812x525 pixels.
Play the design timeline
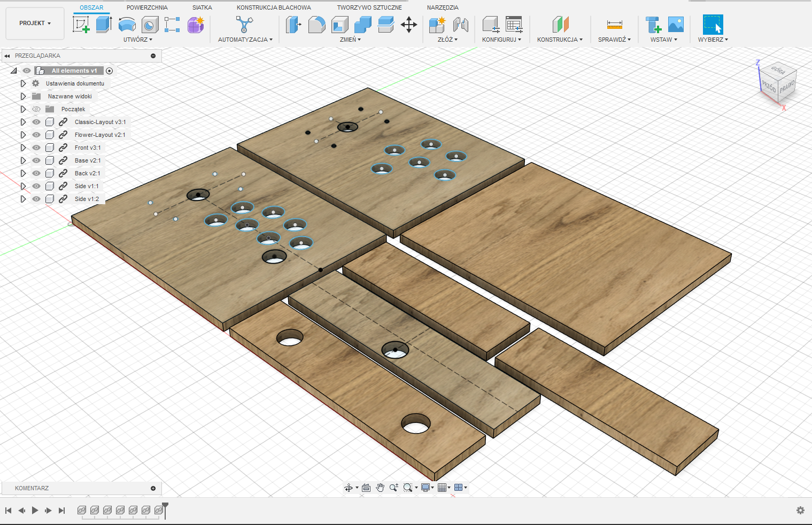[35, 511]
